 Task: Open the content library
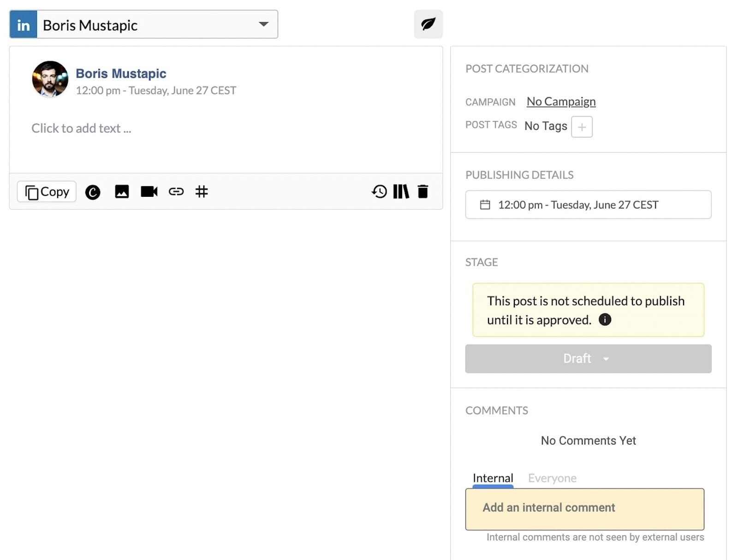tap(401, 192)
